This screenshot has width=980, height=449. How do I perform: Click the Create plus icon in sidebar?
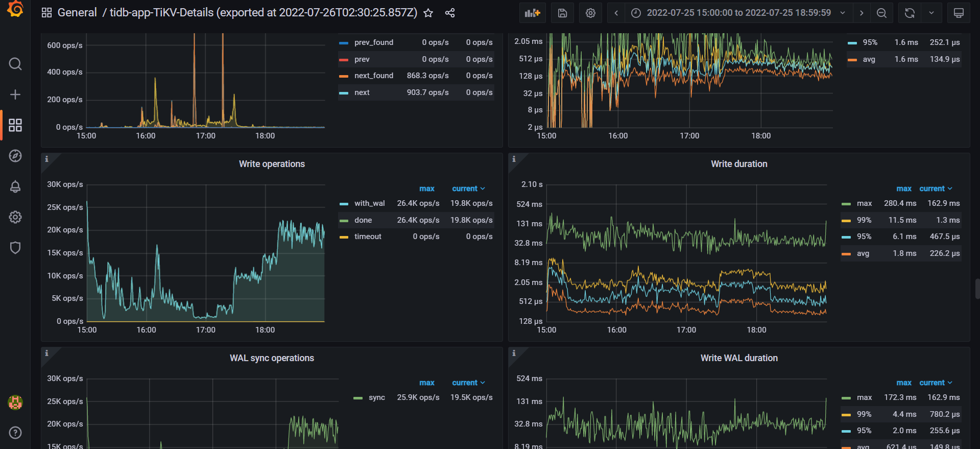pos(15,94)
